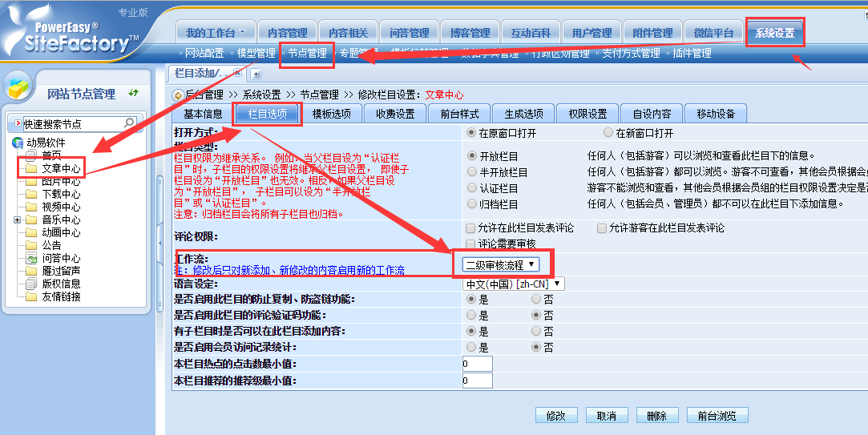Select 首页 in the node tree

[51, 155]
